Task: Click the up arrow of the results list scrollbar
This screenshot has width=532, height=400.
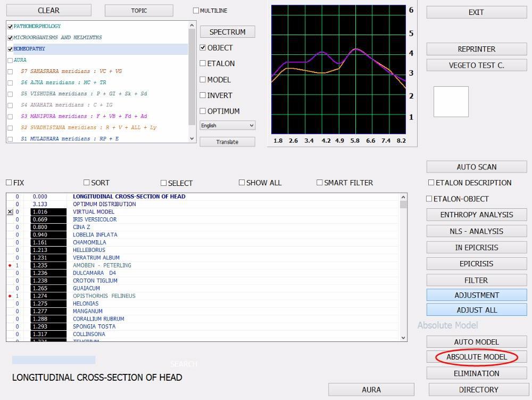Action: (403, 197)
